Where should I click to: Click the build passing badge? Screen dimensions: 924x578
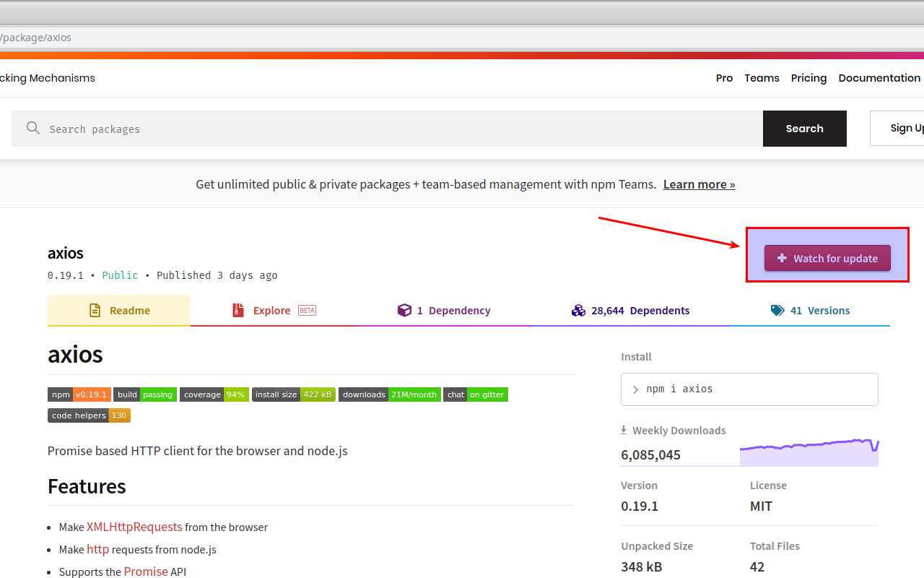(x=145, y=394)
